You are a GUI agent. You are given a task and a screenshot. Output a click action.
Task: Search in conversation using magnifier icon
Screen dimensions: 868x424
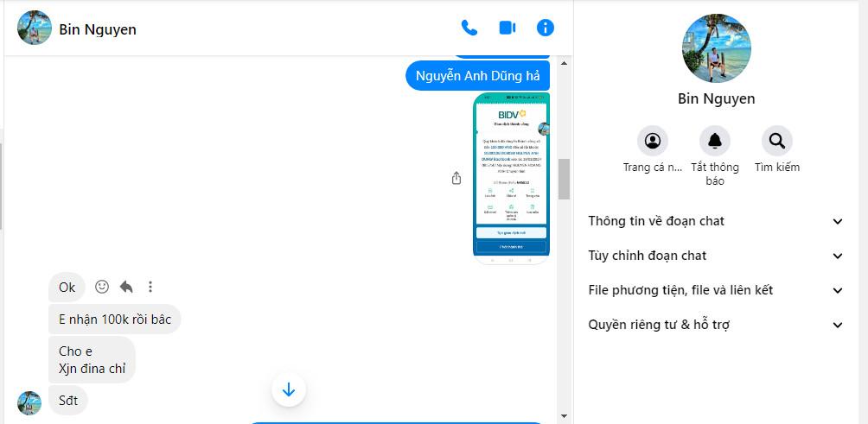tap(777, 141)
